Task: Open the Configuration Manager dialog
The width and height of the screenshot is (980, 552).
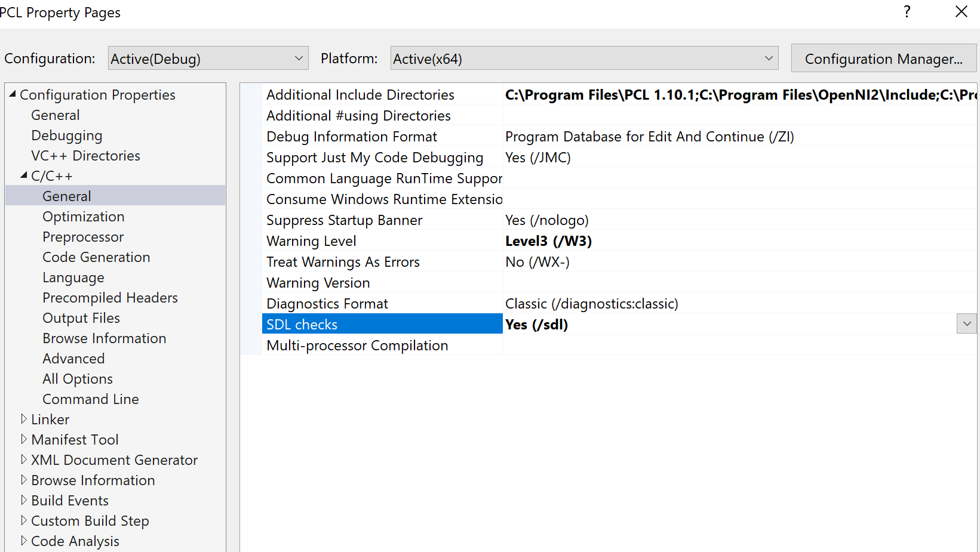Action: tap(883, 58)
